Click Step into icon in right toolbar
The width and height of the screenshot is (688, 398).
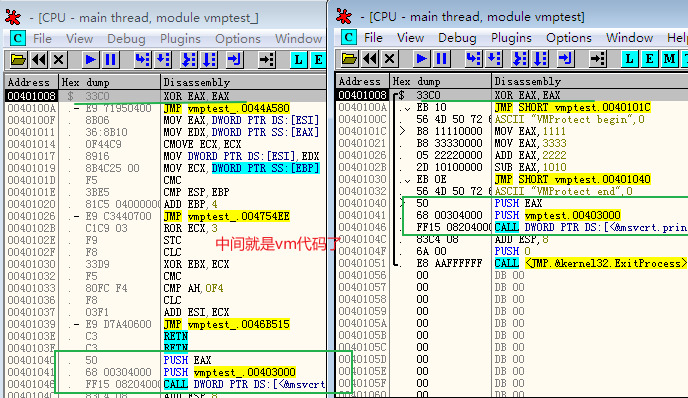(x=473, y=58)
